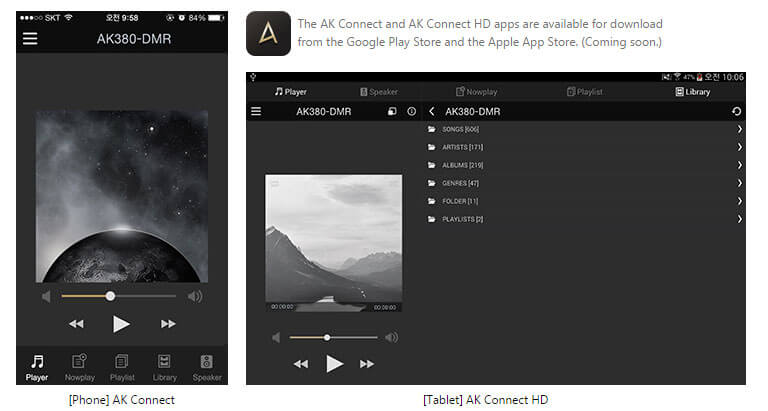
Task: Switch to Playlist tab on tablet
Action: (585, 92)
